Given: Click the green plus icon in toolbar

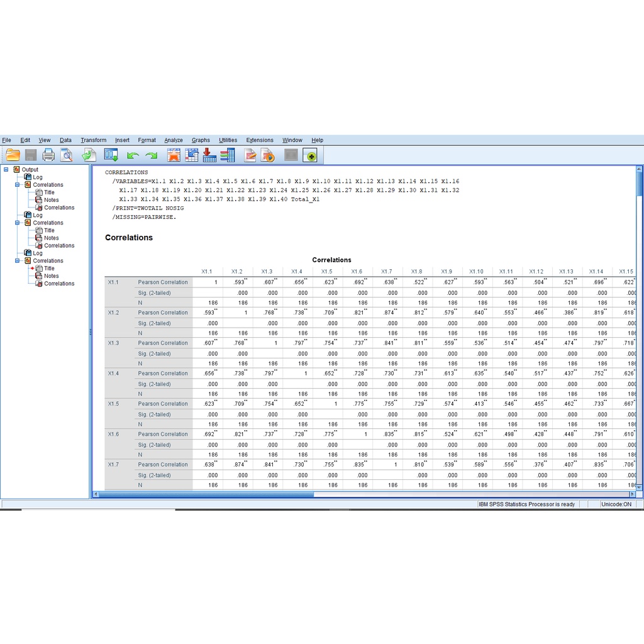Looking at the screenshot, I should (x=309, y=155).
